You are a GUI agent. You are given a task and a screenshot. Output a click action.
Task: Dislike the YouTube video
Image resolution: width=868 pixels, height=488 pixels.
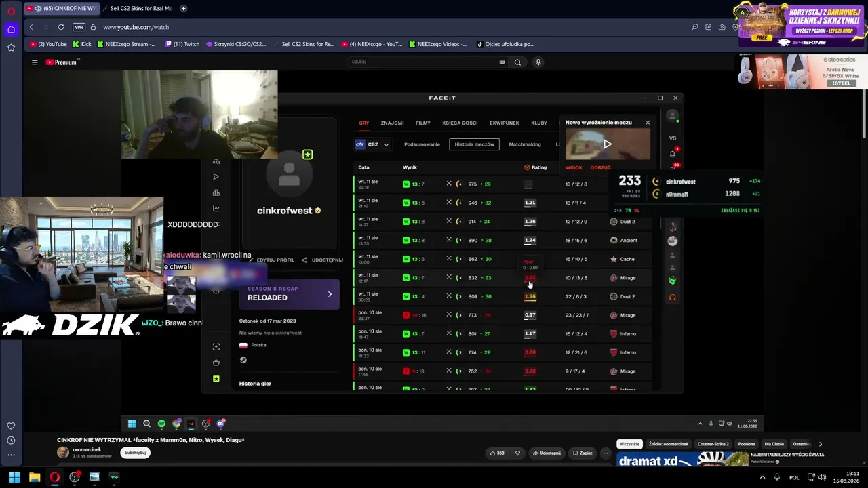pyautogui.click(x=517, y=453)
